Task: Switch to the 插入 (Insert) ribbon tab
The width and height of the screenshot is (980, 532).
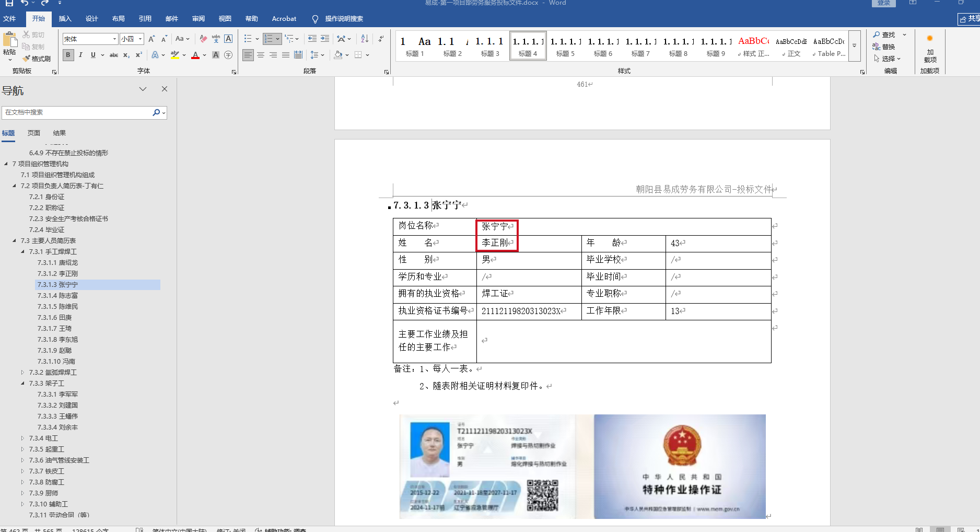Action: (x=65, y=19)
